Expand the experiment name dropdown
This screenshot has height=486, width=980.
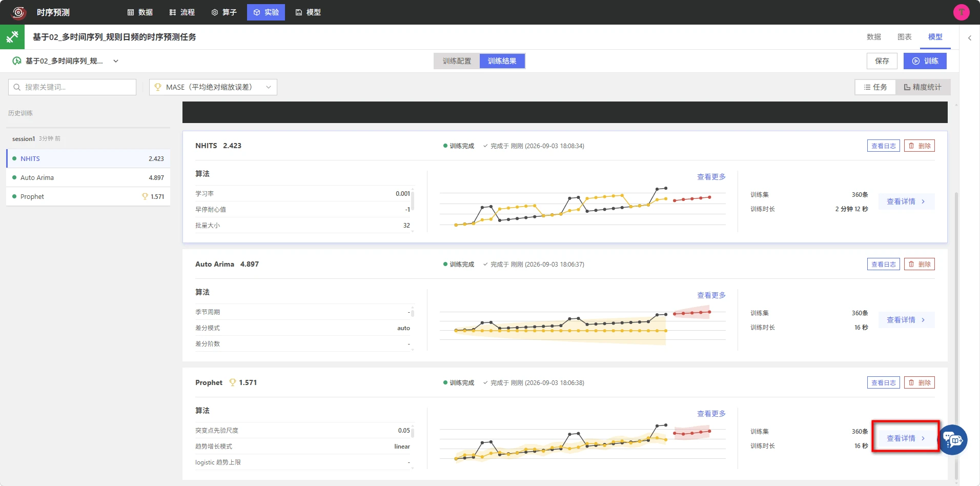116,61
